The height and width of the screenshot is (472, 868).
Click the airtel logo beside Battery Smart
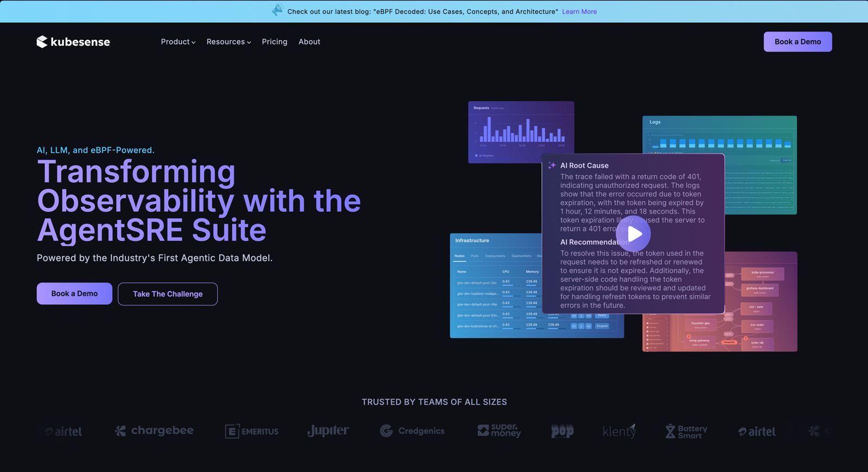click(x=757, y=432)
